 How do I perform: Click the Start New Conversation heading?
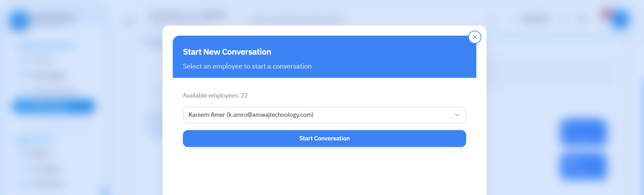coord(227,52)
